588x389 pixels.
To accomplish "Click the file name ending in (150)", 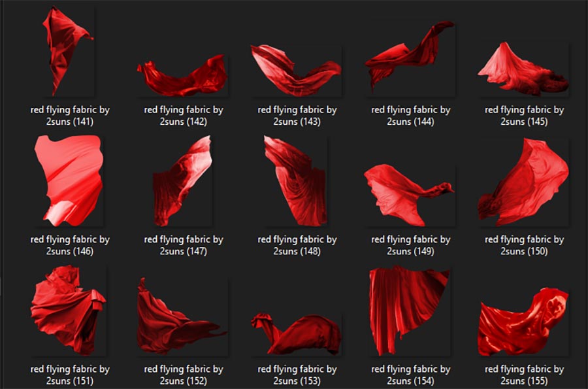I will tap(524, 245).
